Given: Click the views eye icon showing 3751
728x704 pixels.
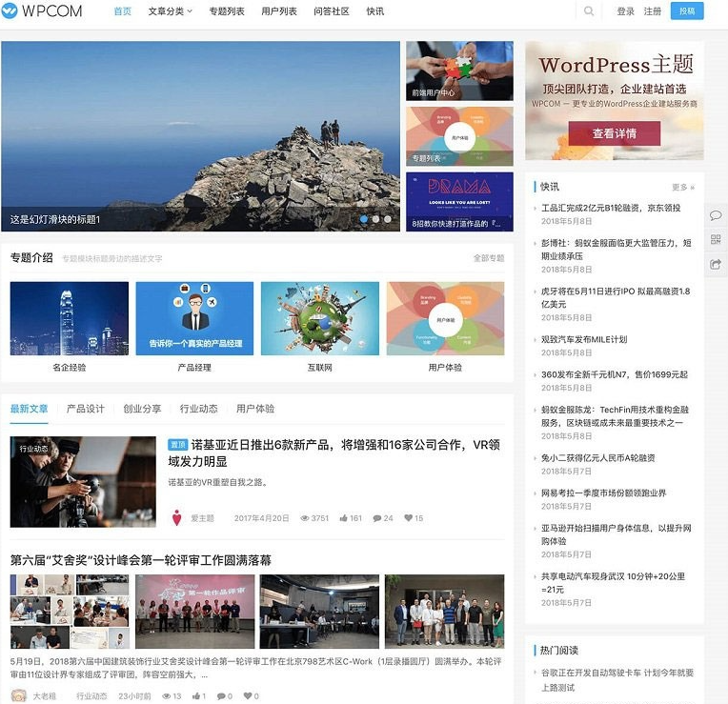Looking at the screenshot, I should click(x=305, y=518).
